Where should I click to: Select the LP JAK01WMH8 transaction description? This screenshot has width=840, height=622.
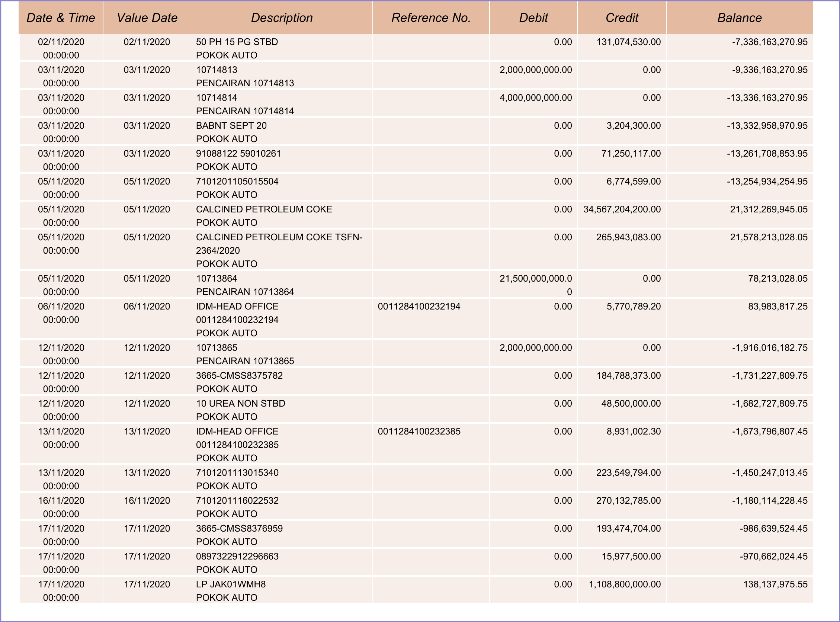click(230, 584)
